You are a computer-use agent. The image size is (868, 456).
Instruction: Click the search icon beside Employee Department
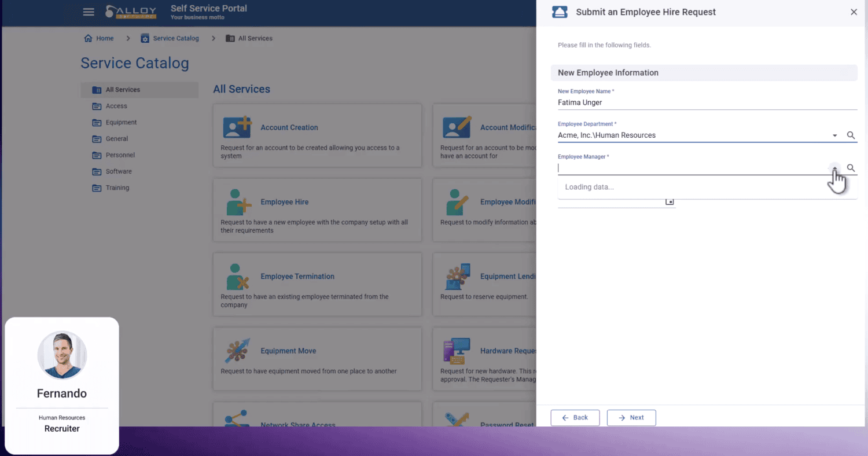[851, 135]
